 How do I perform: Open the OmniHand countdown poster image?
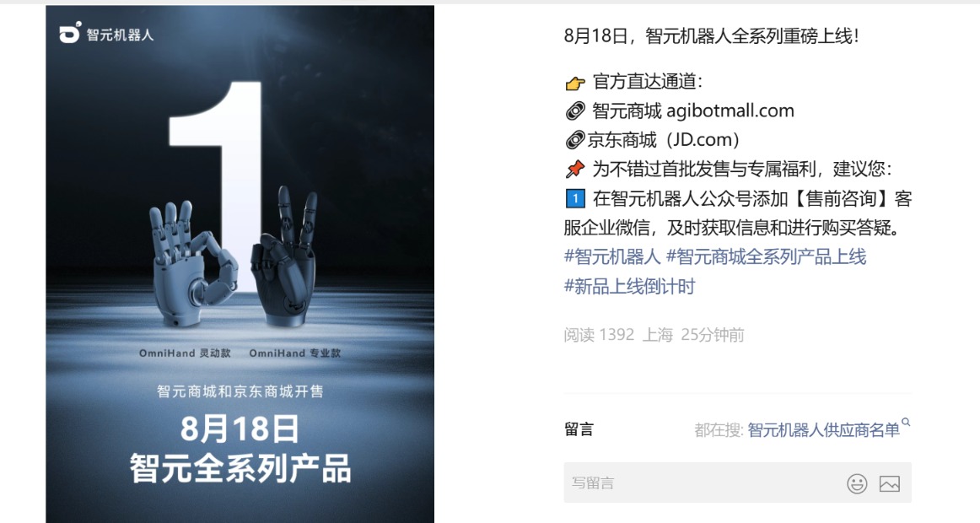point(240,264)
